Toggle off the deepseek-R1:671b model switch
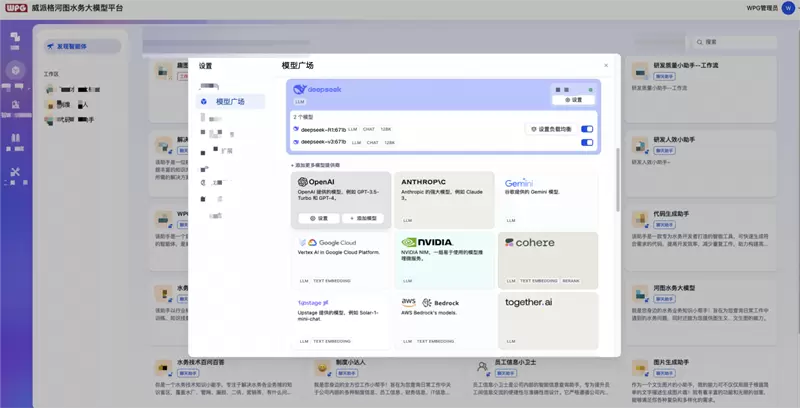 tap(587, 129)
